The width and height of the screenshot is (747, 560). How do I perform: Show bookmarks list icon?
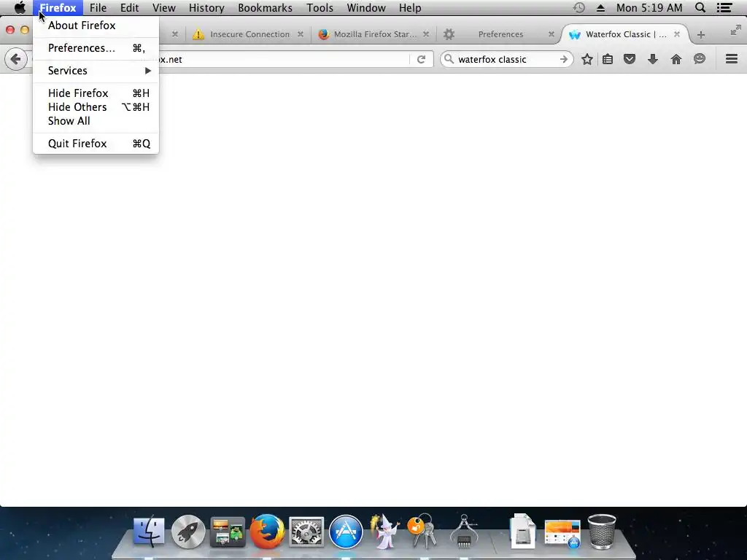[608, 59]
